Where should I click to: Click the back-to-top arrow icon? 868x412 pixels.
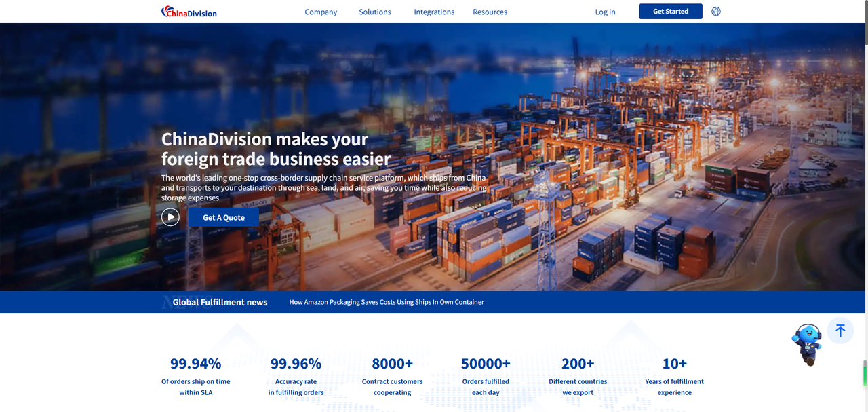point(840,331)
